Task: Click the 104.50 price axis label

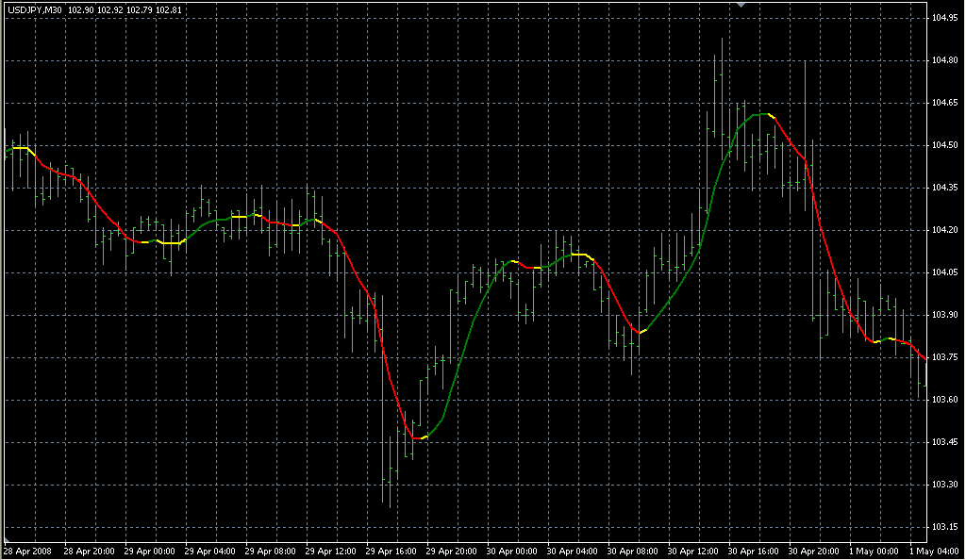Action: (944, 145)
